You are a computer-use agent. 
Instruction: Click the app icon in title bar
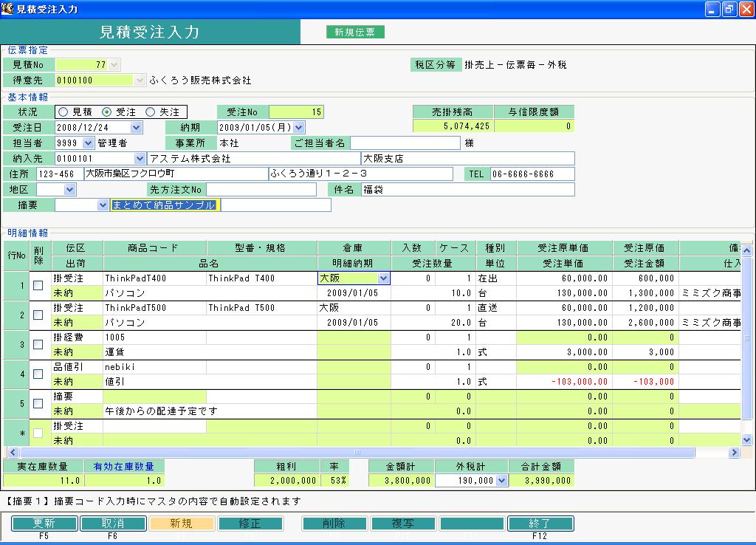[x=7, y=9]
